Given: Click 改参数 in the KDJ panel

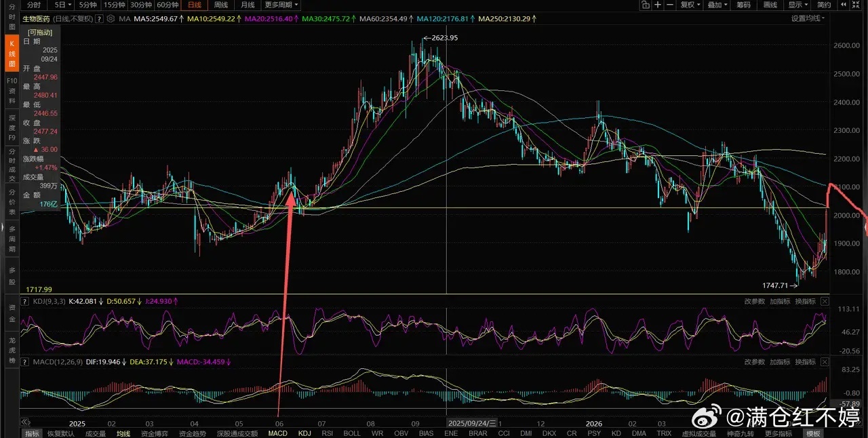Looking at the screenshot, I should (x=755, y=301).
